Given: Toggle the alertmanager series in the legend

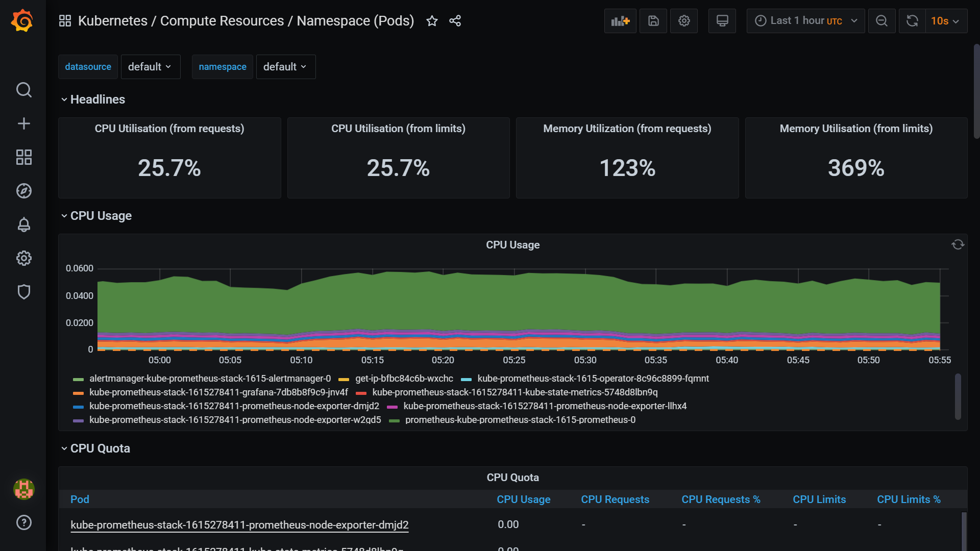Looking at the screenshot, I should (210, 379).
